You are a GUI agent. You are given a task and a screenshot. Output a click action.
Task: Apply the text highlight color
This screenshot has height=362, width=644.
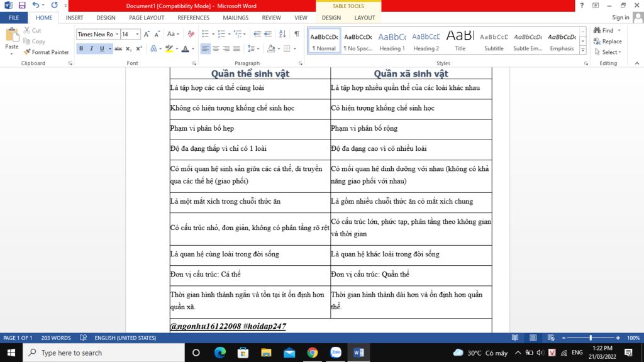(169, 48)
